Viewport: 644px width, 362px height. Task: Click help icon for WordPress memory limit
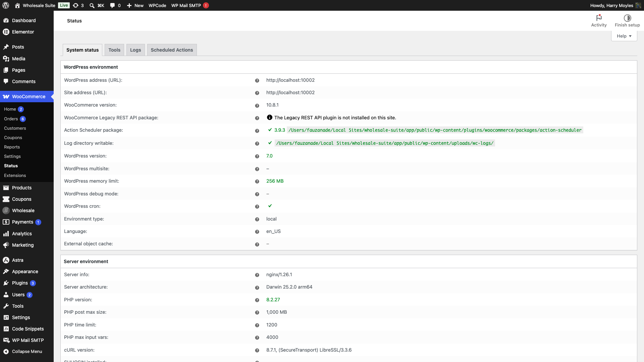point(257,181)
